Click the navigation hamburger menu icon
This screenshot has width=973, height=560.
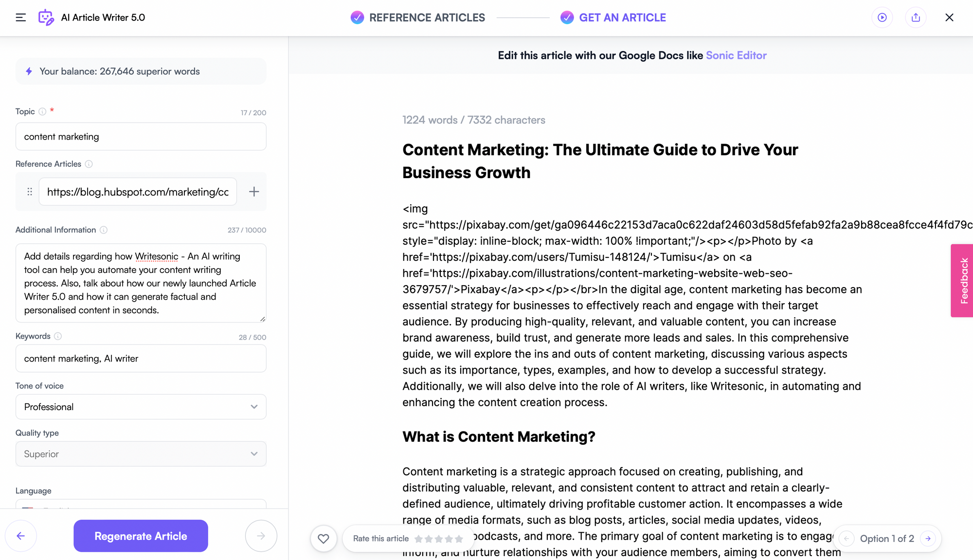(20, 17)
